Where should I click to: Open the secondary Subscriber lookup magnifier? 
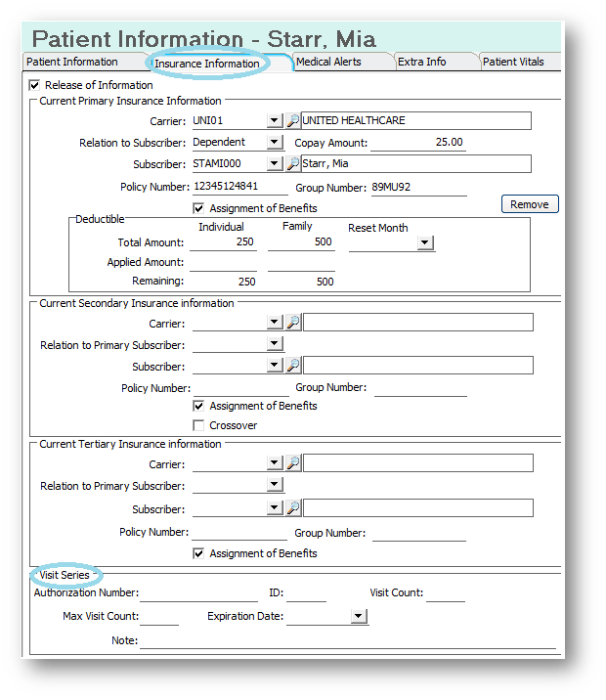coord(293,365)
